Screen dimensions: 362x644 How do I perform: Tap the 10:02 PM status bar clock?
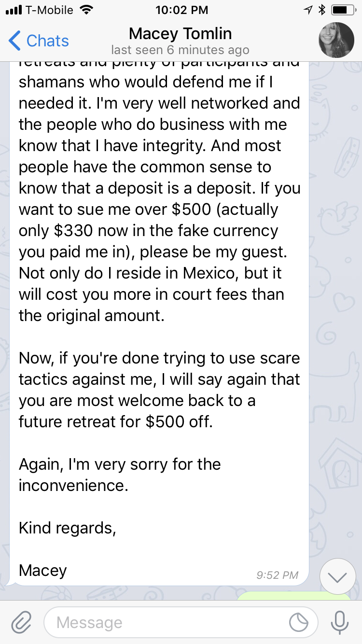(x=182, y=10)
